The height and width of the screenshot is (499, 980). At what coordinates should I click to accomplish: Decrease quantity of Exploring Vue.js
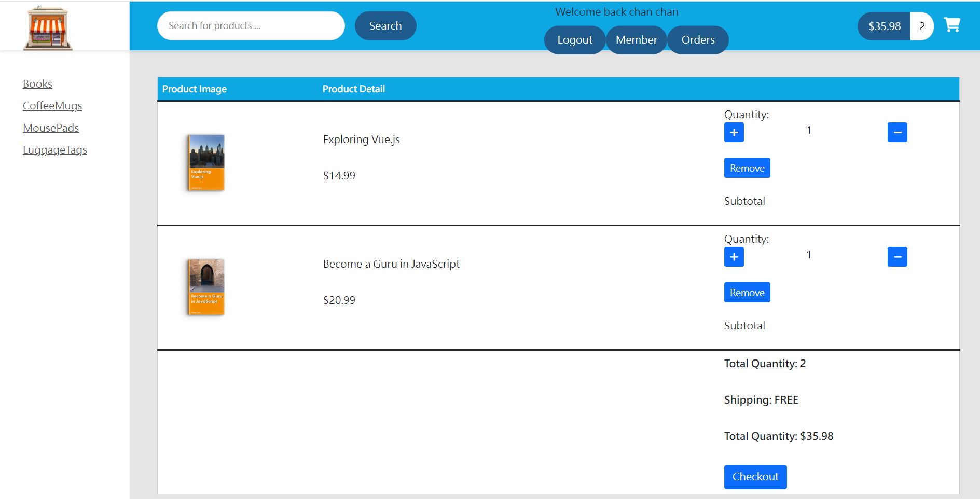coord(897,132)
